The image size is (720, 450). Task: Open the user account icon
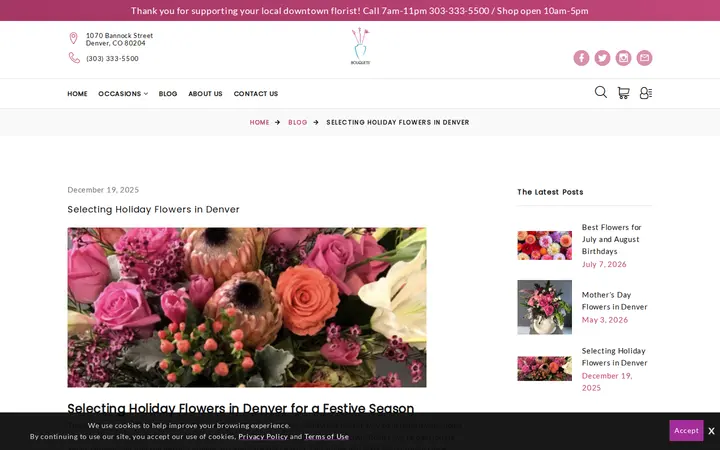pyautogui.click(x=646, y=93)
